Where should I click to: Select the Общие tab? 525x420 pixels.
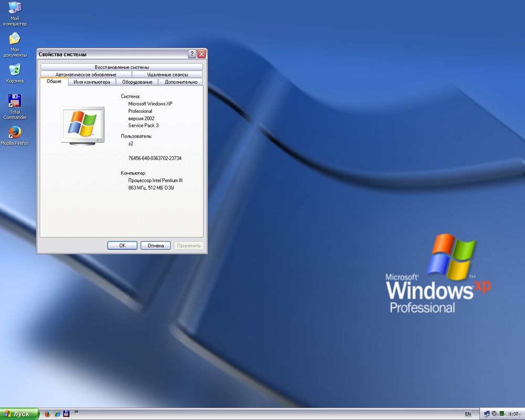(54, 81)
